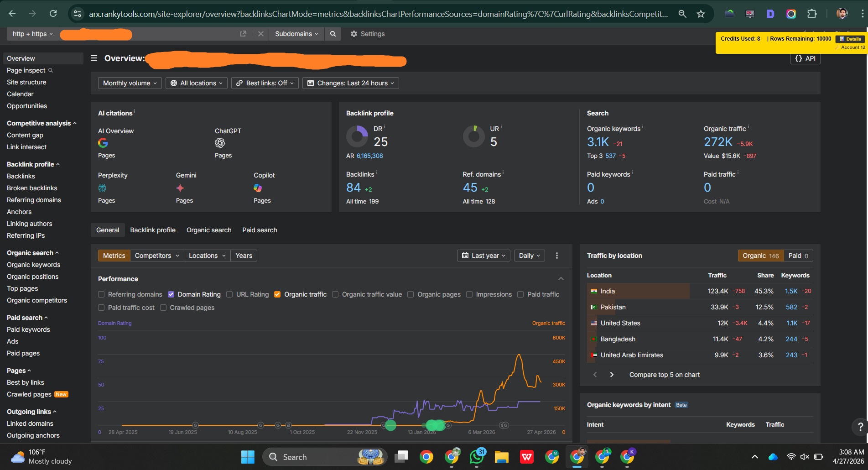Image resolution: width=868 pixels, height=470 pixels.
Task: Open browser extensions puzzle icon
Action: coord(812,14)
